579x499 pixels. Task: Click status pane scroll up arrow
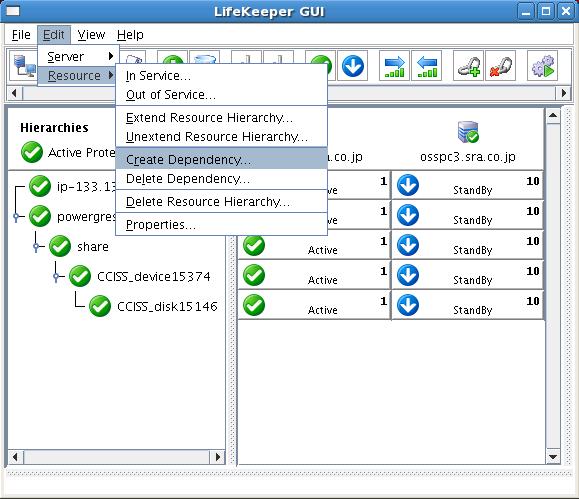pos(553,116)
